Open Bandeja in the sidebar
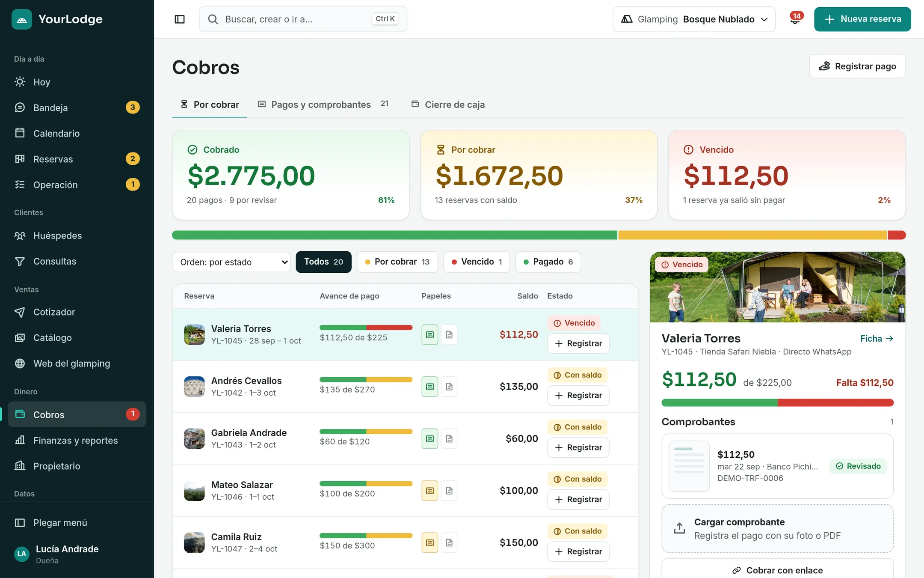The height and width of the screenshot is (578, 924). point(77,107)
